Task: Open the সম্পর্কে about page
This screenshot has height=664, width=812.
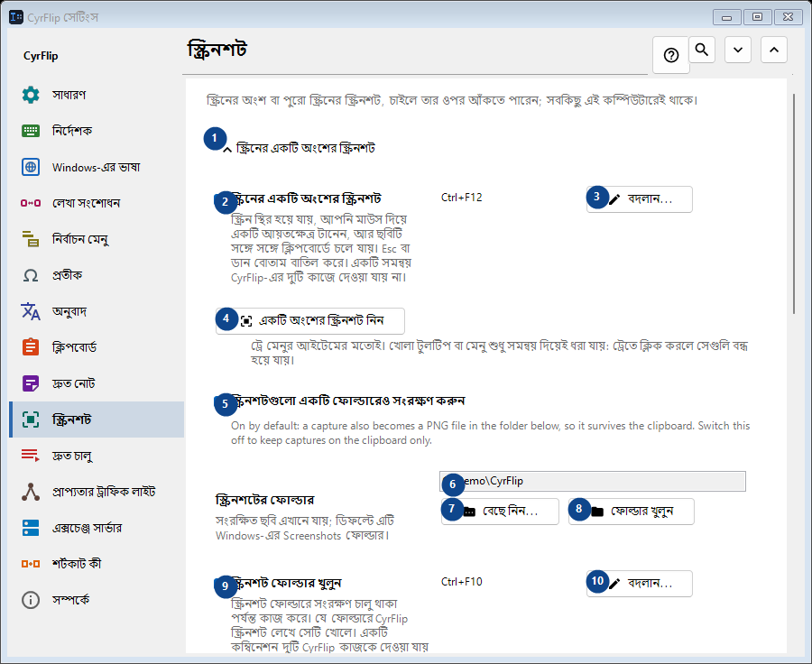Action: pos(97,600)
